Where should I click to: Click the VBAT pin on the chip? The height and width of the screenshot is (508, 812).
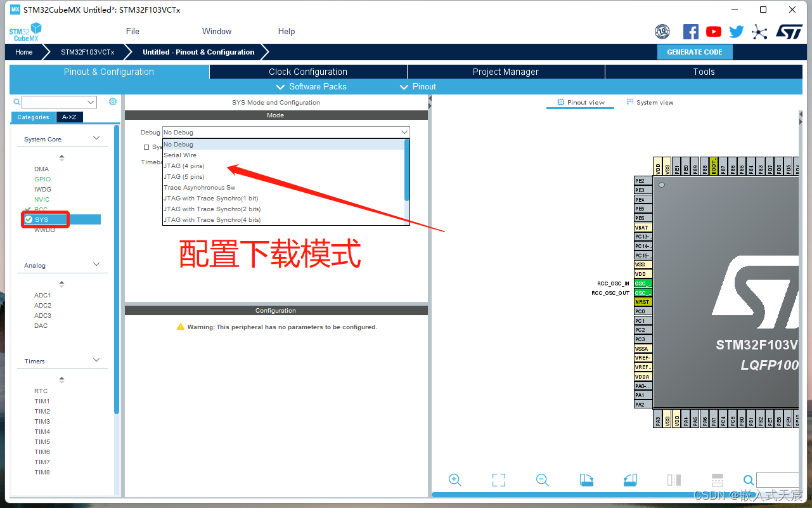tap(643, 227)
